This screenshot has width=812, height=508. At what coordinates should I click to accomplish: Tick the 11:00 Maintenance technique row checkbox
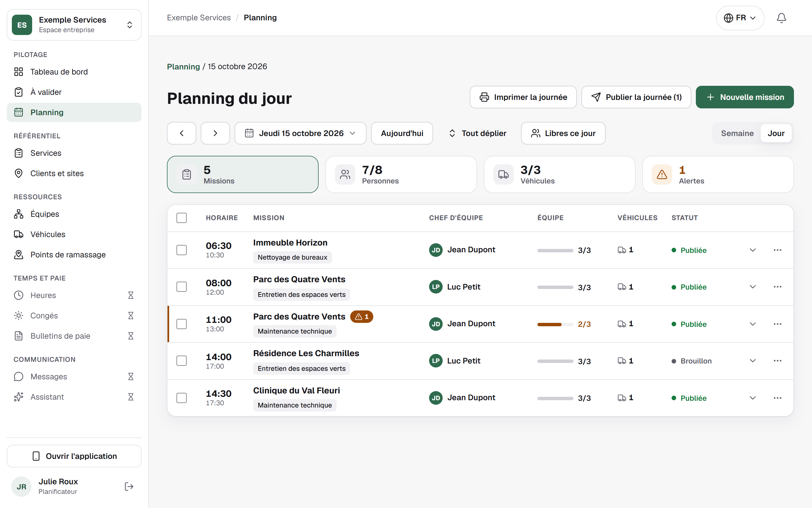pos(182,324)
